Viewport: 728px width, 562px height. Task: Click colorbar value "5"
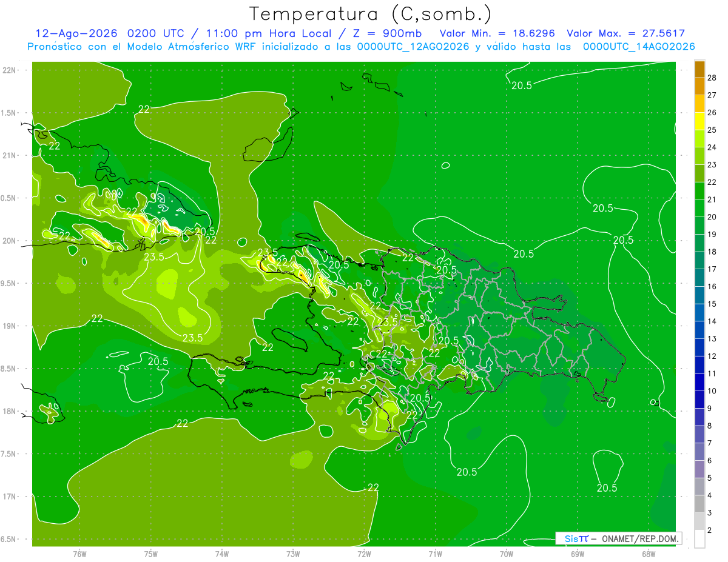click(x=709, y=478)
